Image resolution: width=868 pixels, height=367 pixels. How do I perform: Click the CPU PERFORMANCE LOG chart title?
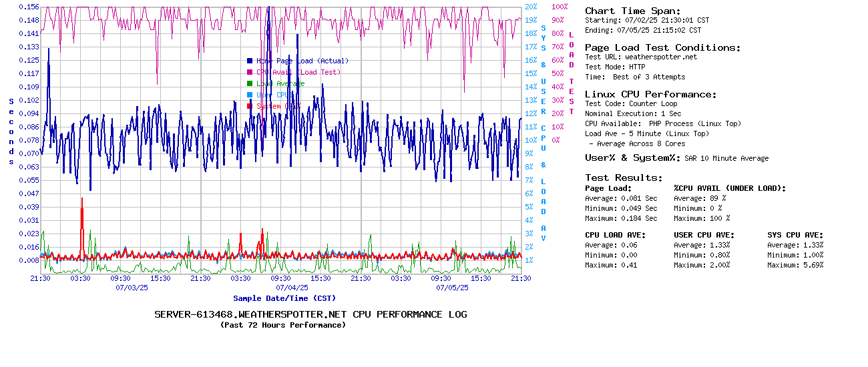[310, 314]
